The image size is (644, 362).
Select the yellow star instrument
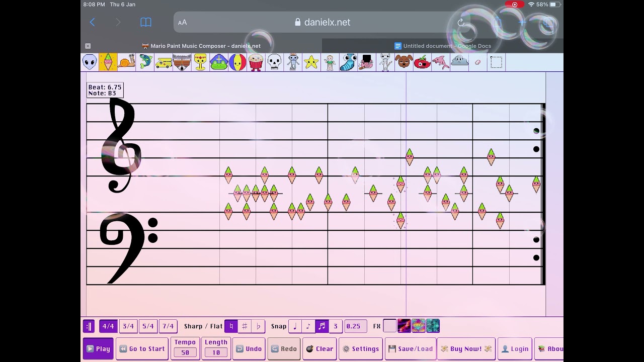click(x=311, y=62)
